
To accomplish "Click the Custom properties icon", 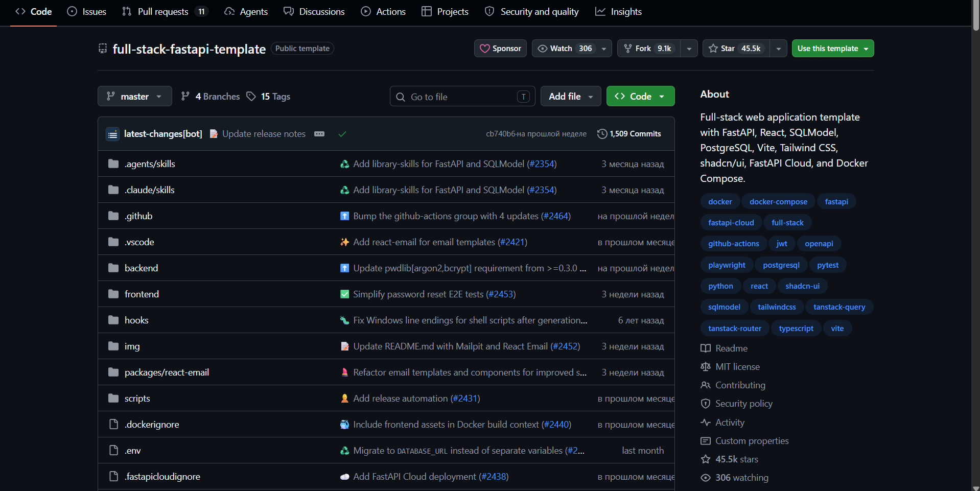I will (x=706, y=441).
